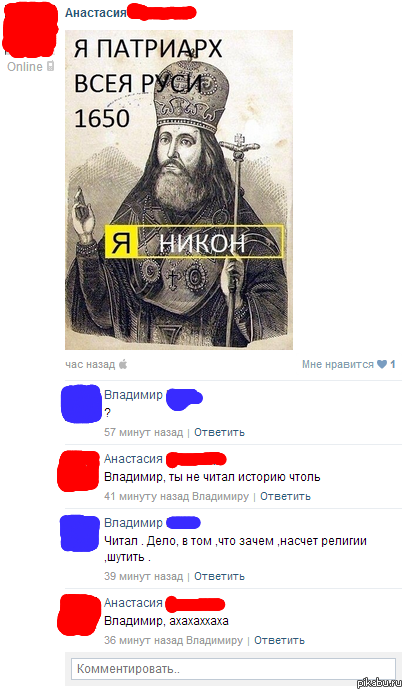Open Анастасия's profile from post header

point(96,13)
